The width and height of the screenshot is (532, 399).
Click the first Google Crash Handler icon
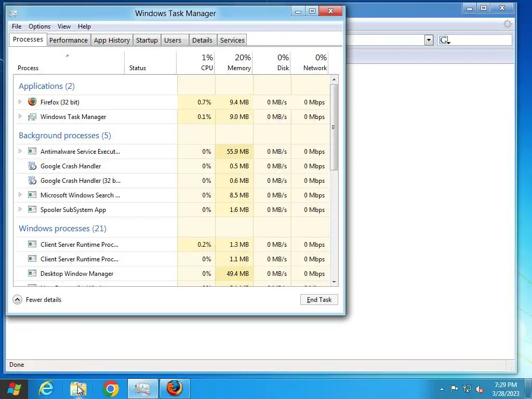(x=32, y=166)
